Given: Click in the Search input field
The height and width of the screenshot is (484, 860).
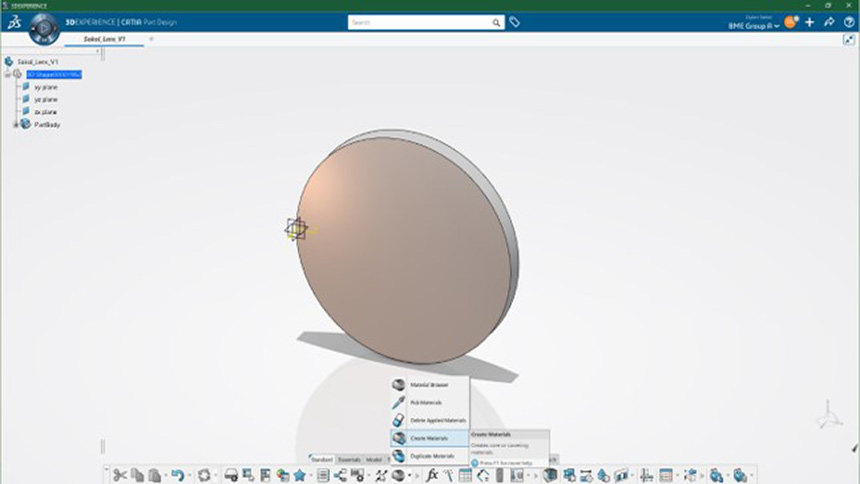Looking at the screenshot, I should pos(420,22).
